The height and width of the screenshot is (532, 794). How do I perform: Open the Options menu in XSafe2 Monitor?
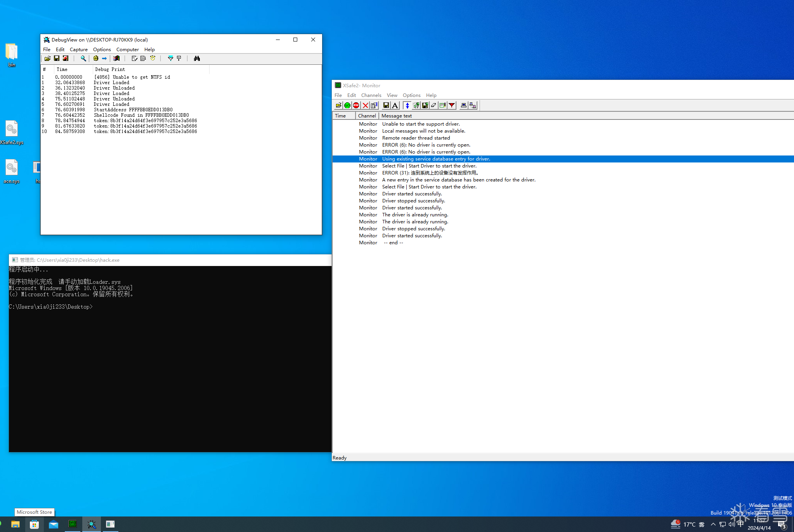click(x=411, y=95)
